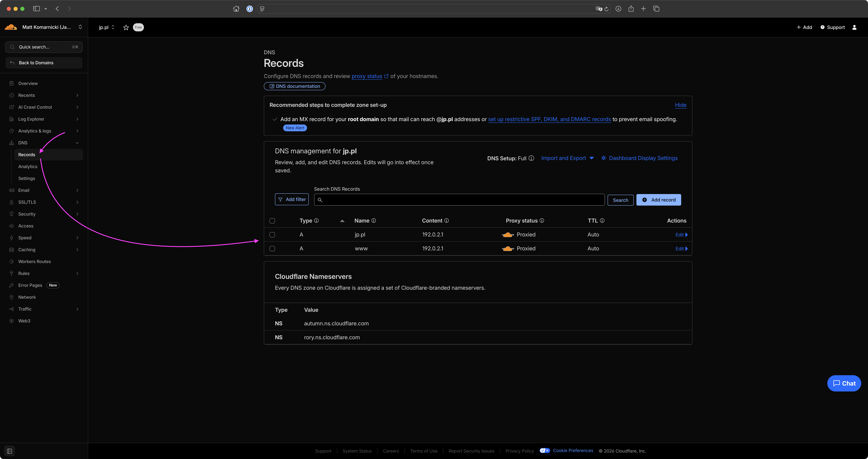This screenshot has height=459, width=868.
Task: Tick the checkbox for the www A record
Action: pyautogui.click(x=272, y=248)
